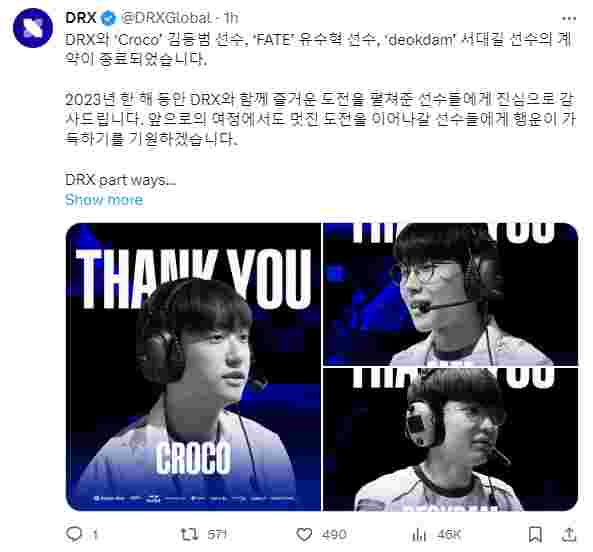
Task: Open the Croco thank you image
Action: pyautogui.click(x=193, y=367)
